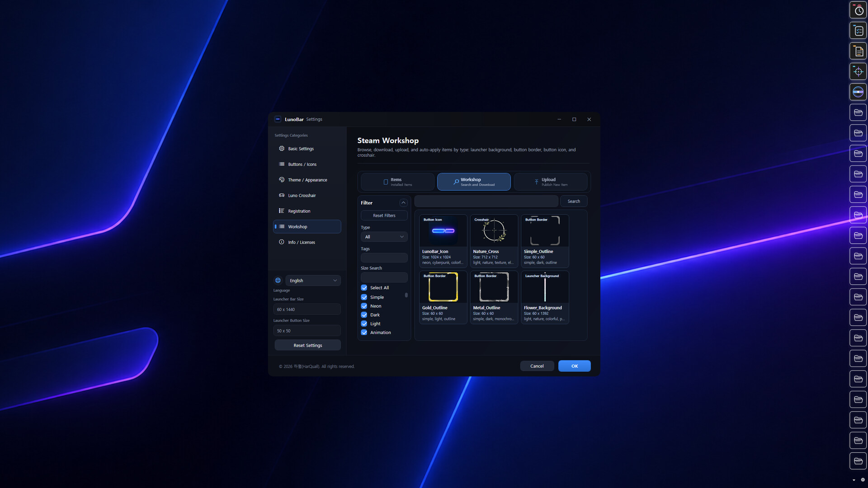868x488 pixels.
Task: Click the Info / Licenses info icon
Action: [x=282, y=242]
